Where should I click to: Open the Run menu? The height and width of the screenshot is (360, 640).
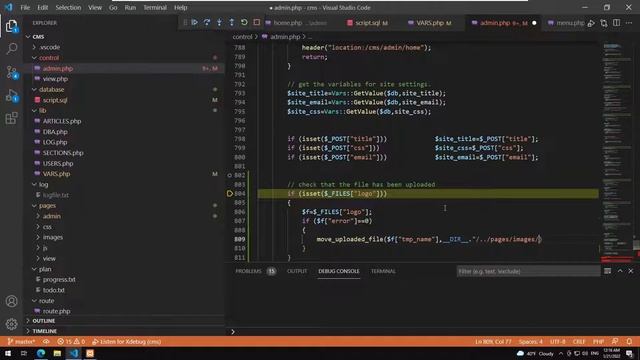click(130, 7)
